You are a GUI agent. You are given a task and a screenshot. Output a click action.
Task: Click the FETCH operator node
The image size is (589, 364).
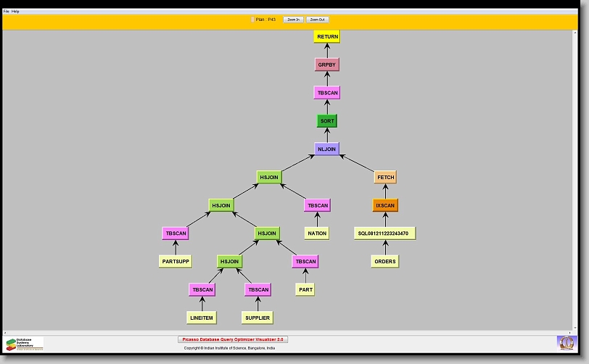385,177
